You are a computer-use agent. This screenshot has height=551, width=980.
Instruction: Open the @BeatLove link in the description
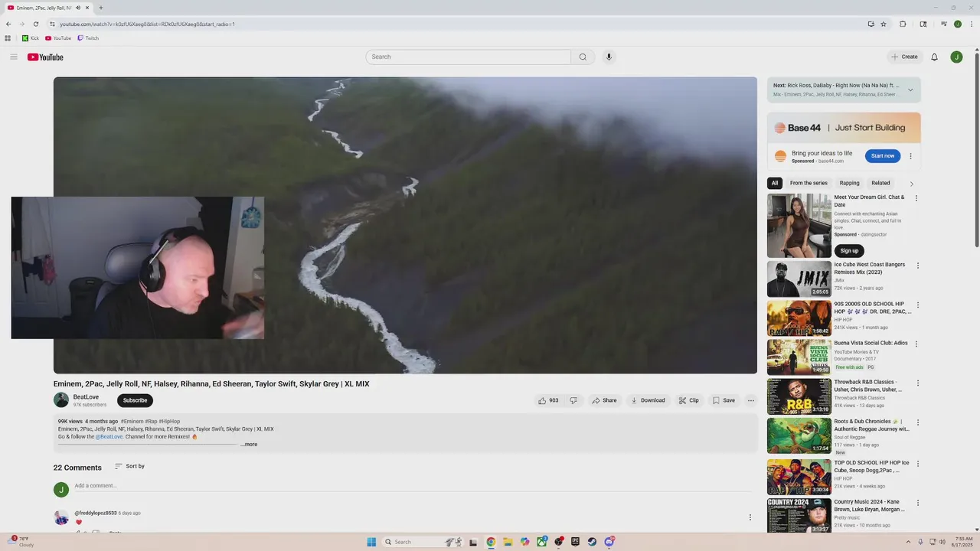(x=109, y=437)
